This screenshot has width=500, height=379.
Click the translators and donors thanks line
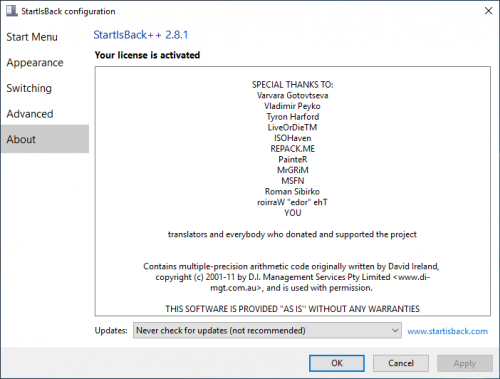tap(292, 234)
